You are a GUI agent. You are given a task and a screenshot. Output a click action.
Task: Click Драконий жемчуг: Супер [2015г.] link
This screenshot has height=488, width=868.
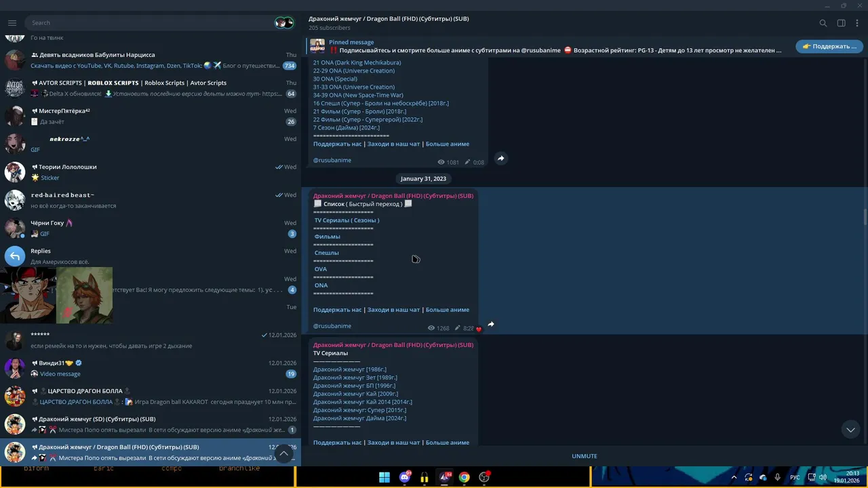click(360, 410)
